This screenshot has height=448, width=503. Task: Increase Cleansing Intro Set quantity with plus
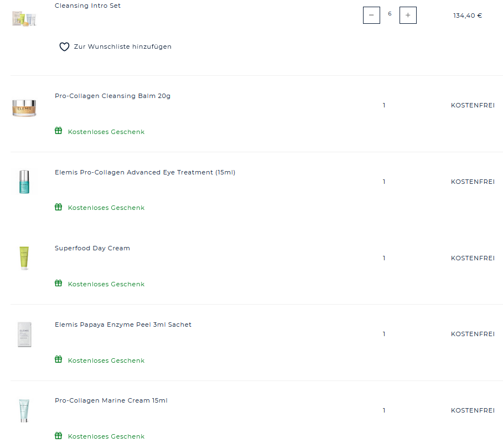408,16
